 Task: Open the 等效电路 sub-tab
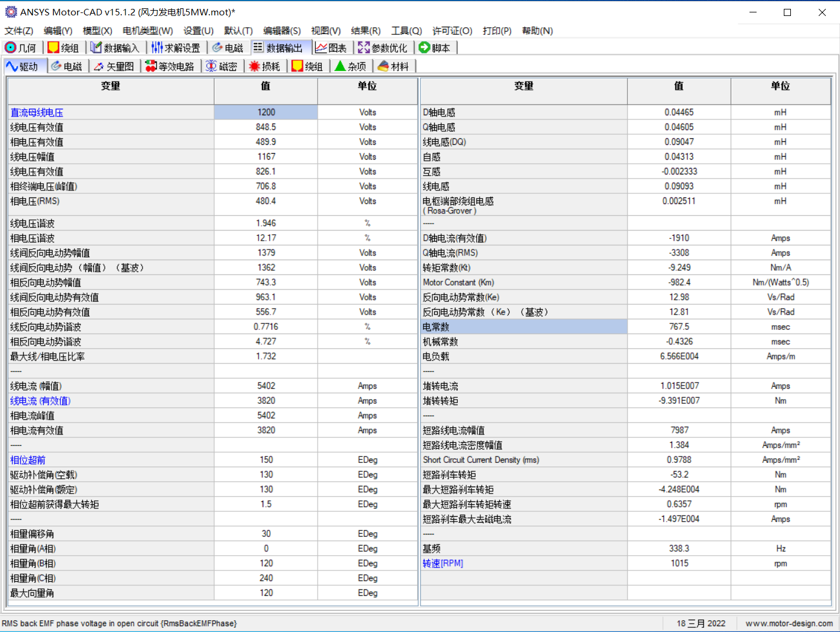coord(171,67)
